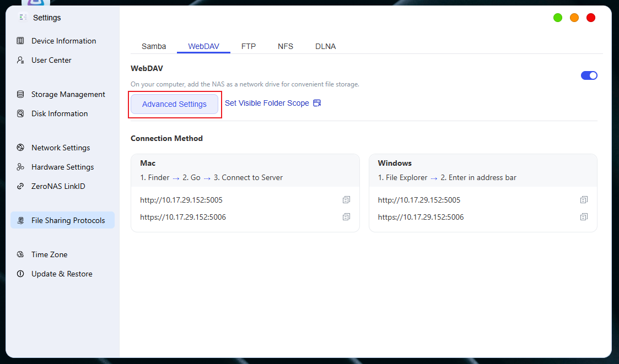This screenshot has width=619, height=364.
Task: Click Windows address https://10.17.29.152:5006
Action: [421, 217]
